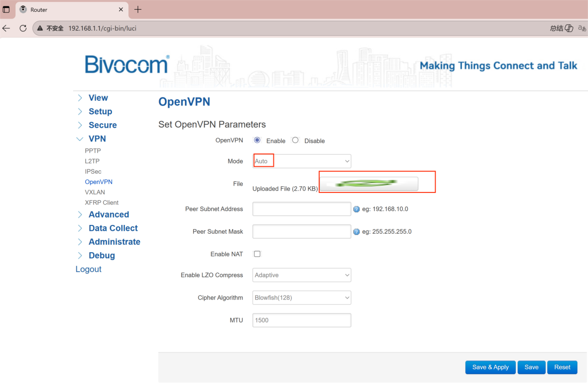The width and height of the screenshot is (588, 384).
Task: Close the Router browser tab
Action: [121, 10]
